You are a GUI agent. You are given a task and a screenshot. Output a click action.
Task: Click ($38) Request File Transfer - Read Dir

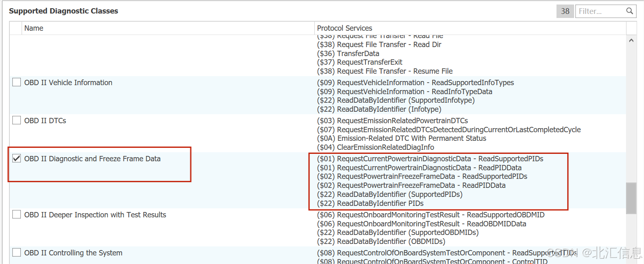tap(379, 45)
